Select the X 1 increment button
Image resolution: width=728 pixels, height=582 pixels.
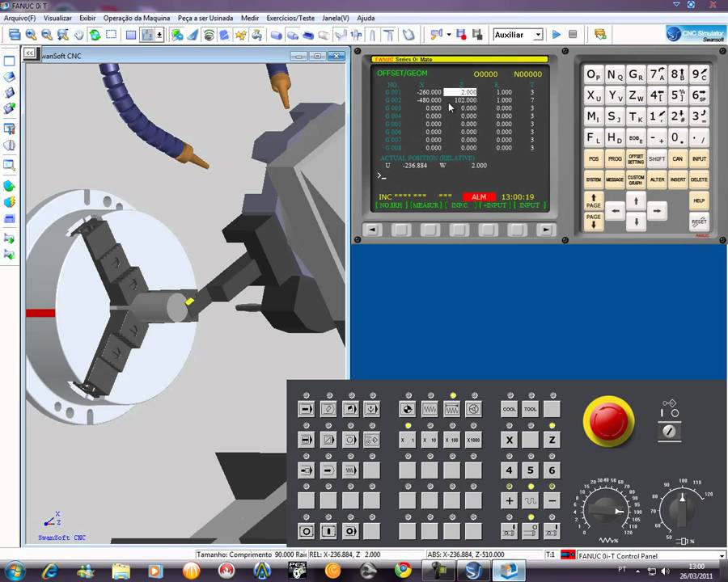coord(407,440)
